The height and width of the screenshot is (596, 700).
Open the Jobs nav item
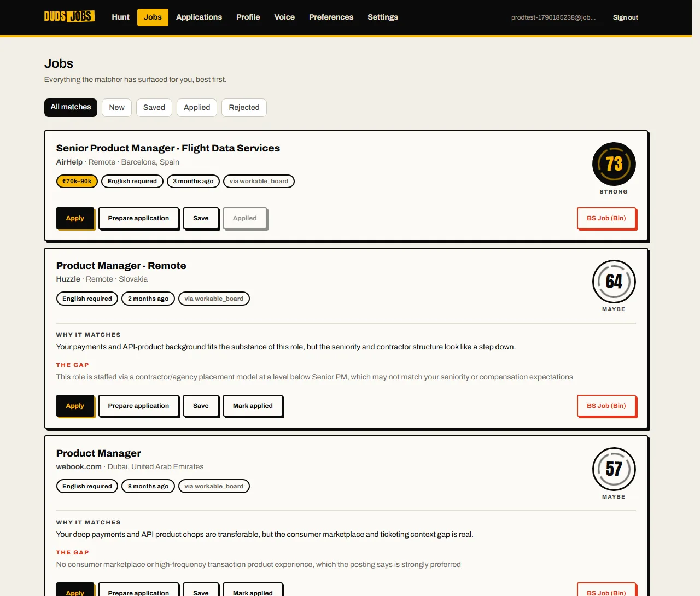tap(153, 17)
